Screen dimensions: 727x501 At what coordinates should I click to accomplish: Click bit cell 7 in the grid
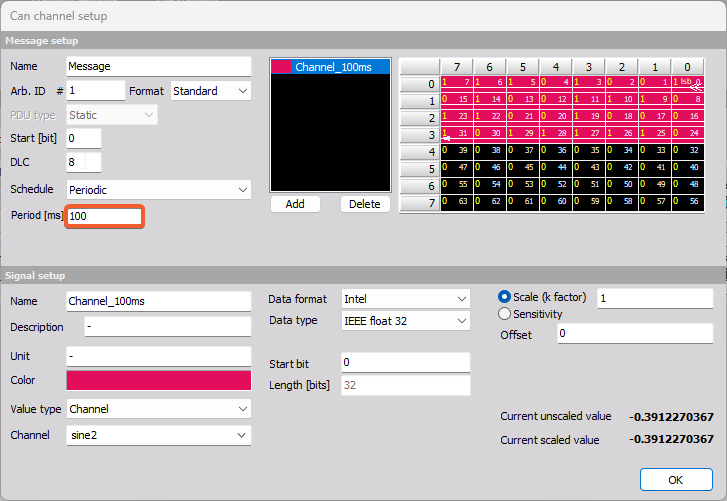(x=457, y=82)
